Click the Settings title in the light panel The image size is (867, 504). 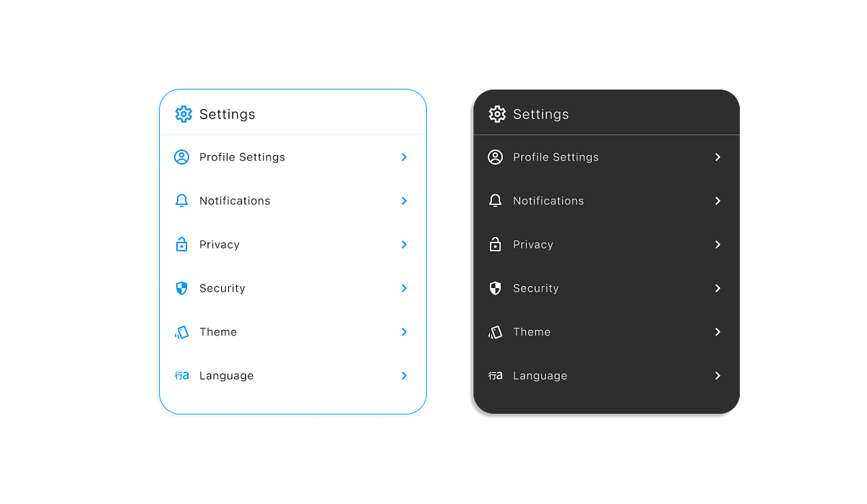coord(227,114)
